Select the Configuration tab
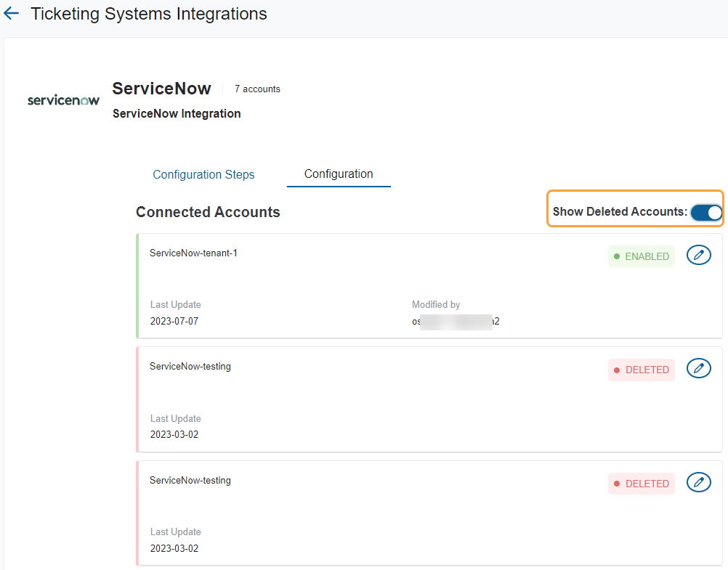The image size is (728, 570). coord(339,174)
